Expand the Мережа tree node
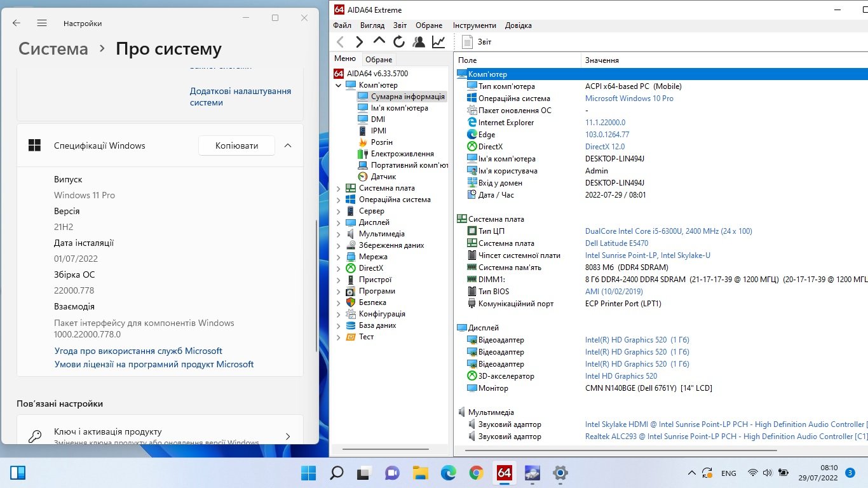The image size is (868, 488). tap(338, 257)
